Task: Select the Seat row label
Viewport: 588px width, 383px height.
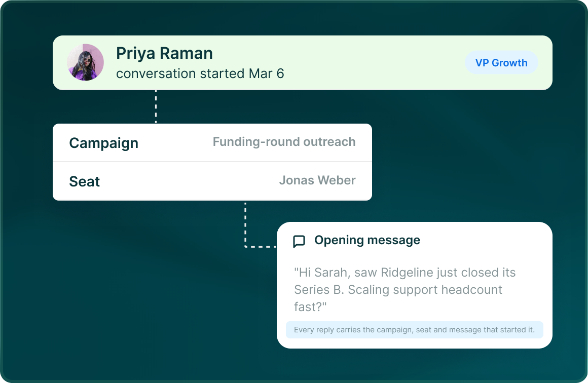Action: pos(84,181)
